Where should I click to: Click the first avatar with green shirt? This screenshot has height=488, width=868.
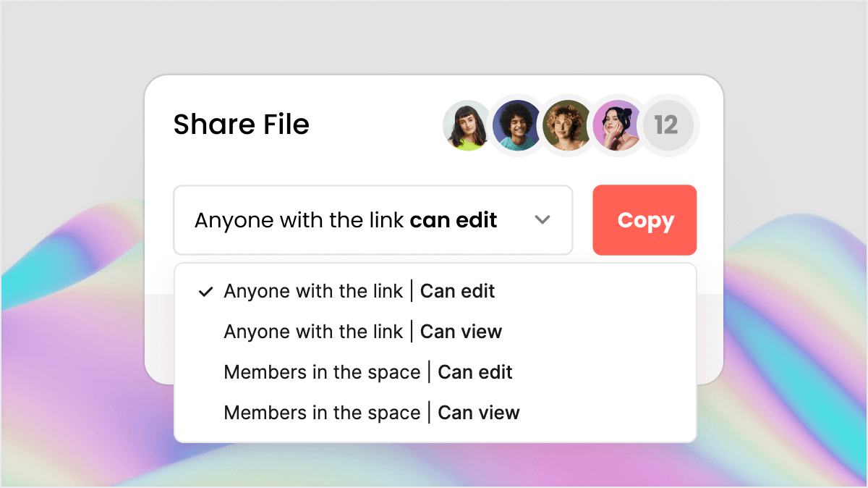pos(467,125)
